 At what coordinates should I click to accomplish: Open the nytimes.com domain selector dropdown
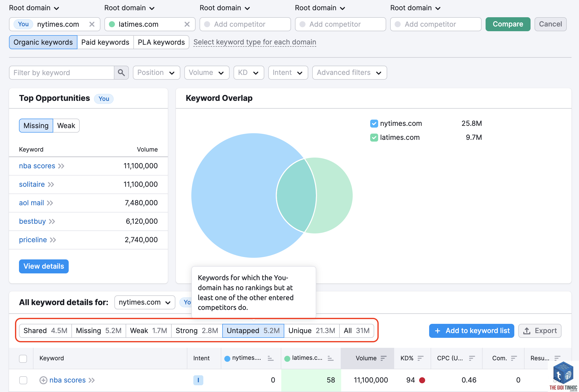pyautogui.click(x=145, y=302)
